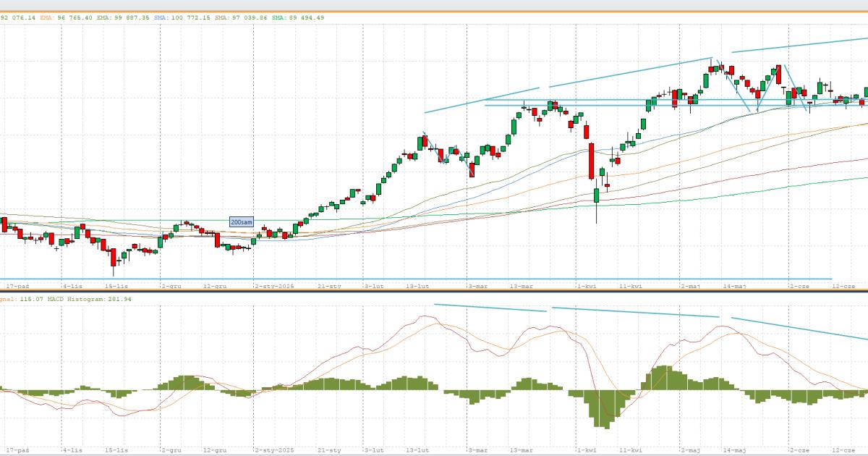Screen dimensions: 868x456
Task: Click the SMA 97 039.86 legend label
Action: click(x=242, y=17)
